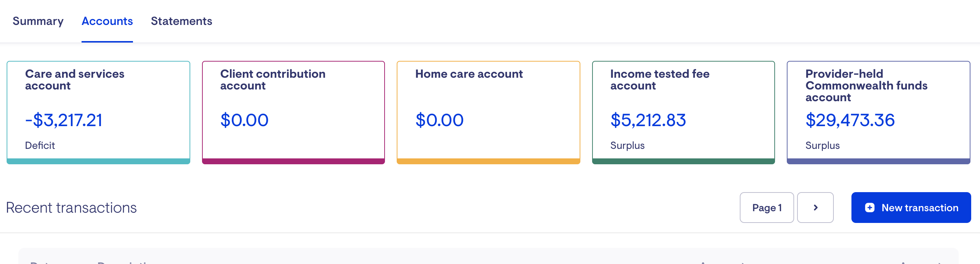Open the Summary tab

point(38,21)
